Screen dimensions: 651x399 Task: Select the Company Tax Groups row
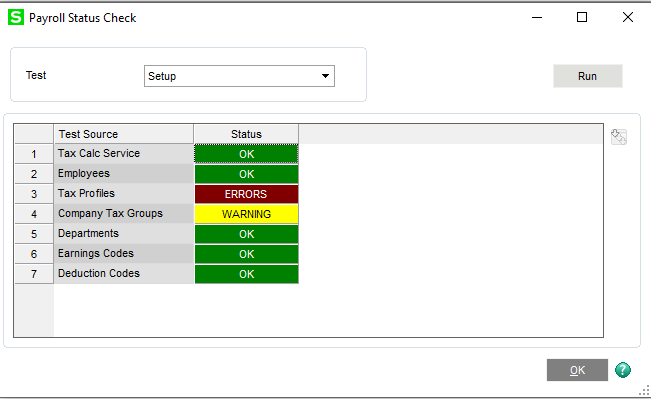(124, 213)
